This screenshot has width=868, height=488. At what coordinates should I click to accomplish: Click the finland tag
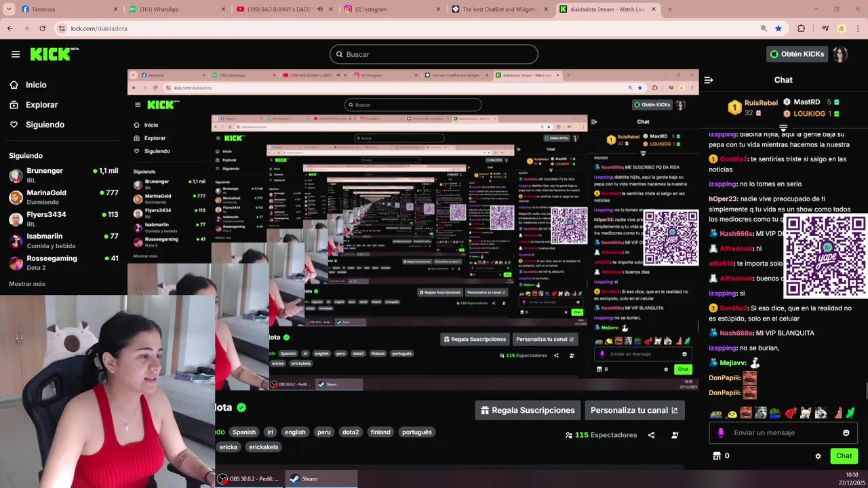click(x=380, y=432)
